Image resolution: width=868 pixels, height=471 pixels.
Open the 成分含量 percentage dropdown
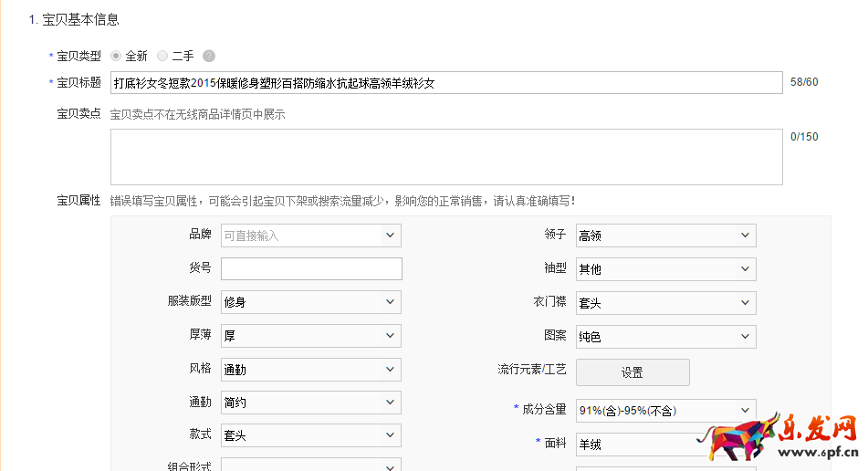pos(665,410)
